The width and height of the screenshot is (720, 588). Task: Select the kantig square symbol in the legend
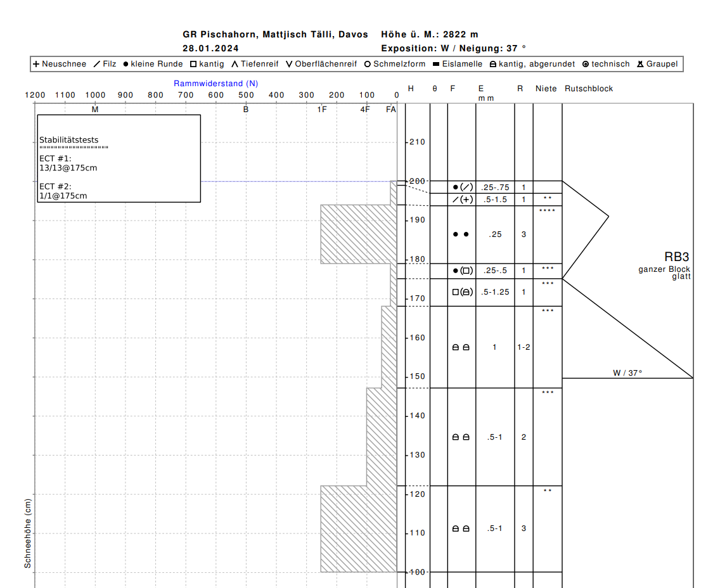click(193, 64)
